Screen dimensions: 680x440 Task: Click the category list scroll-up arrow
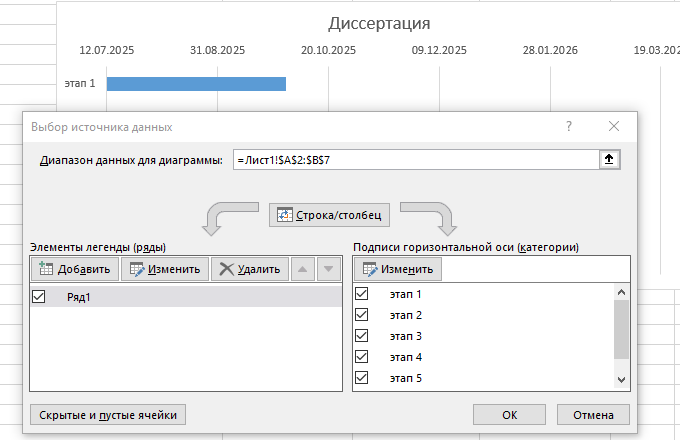tap(621, 293)
